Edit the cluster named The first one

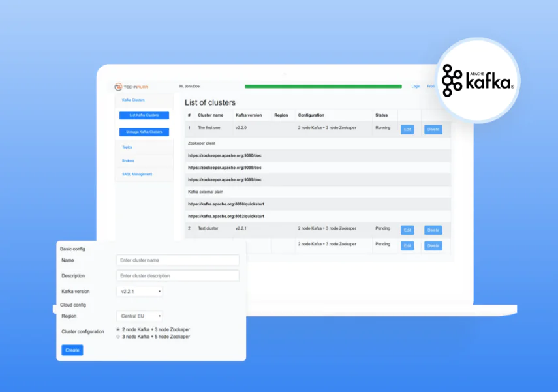tap(407, 130)
